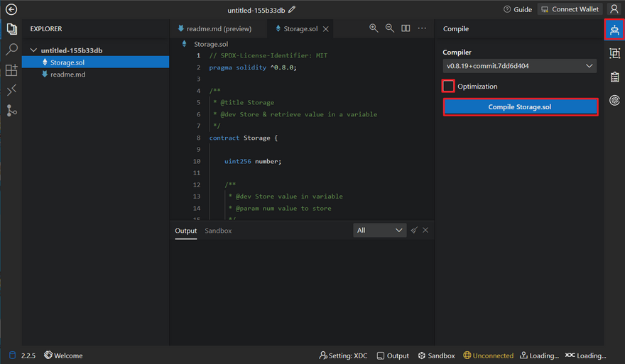
Task: Split the editor view
Action: click(406, 28)
